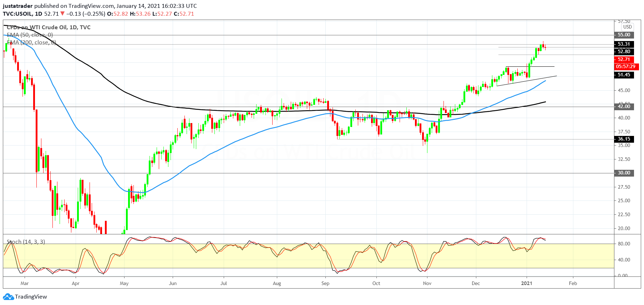Click the 55.00 price level label
The width and height of the screenshot is (644, 305).
pos(624,35)
